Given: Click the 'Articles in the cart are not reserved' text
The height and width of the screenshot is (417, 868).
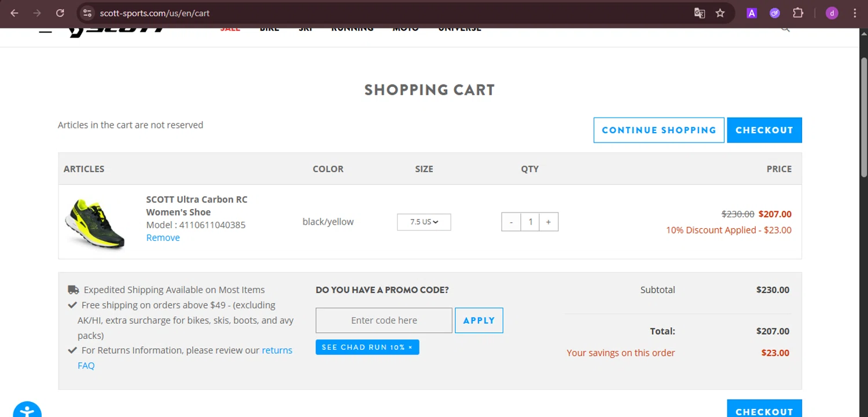Looking at the screenshot, I should 130,125.
